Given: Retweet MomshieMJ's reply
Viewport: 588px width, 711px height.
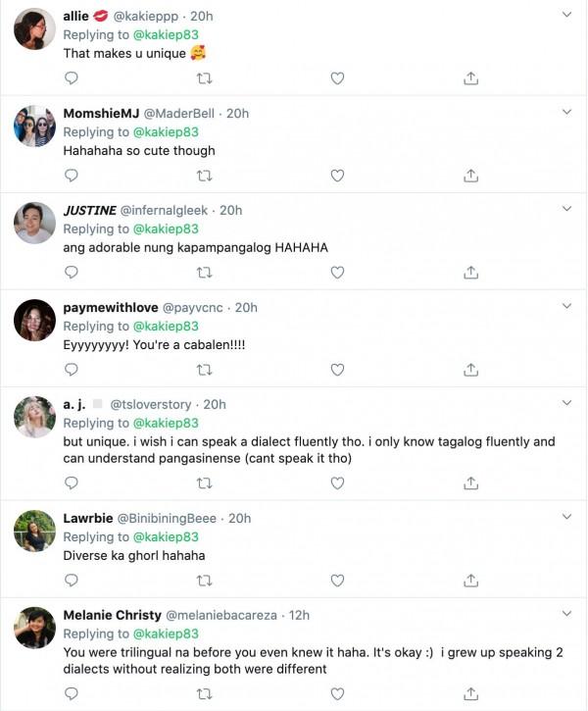Looking at the screenshot, I should pyautogui.click(x=204, y=176).
